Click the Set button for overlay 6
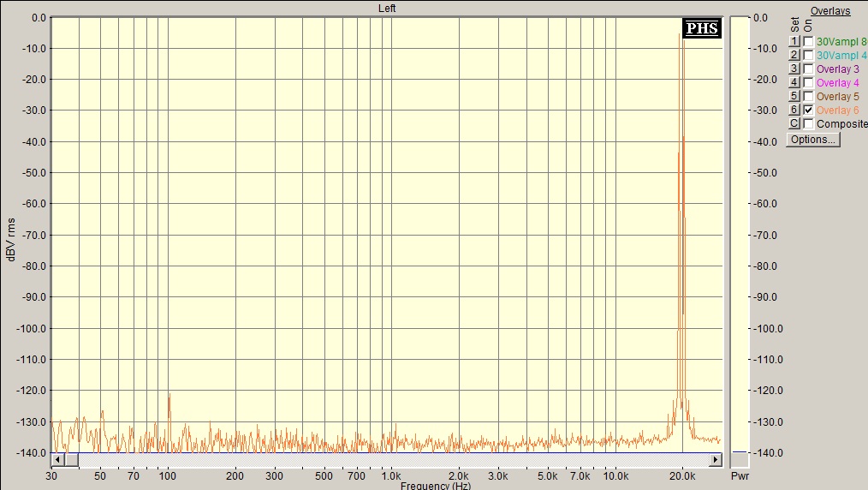This screenshot has width=868, height=490. (794, 110)
